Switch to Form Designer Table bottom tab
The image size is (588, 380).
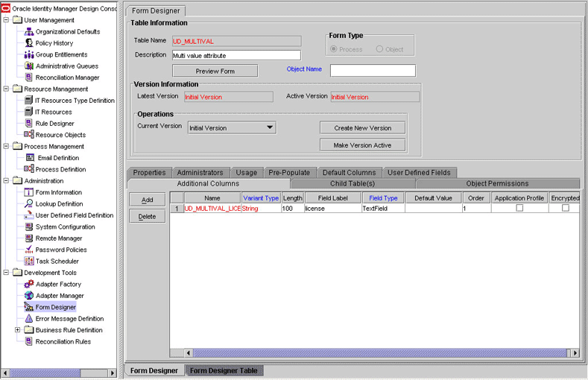[224, 370]
